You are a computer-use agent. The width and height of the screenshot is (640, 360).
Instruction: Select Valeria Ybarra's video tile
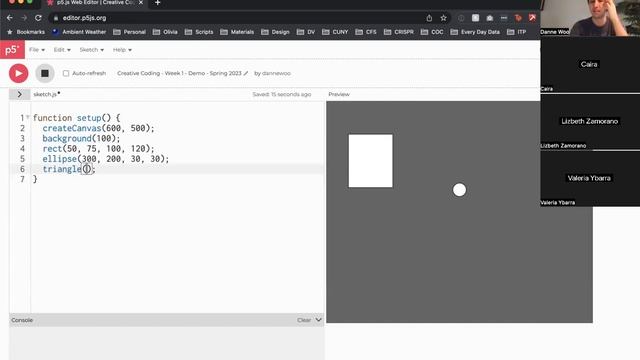590,178
